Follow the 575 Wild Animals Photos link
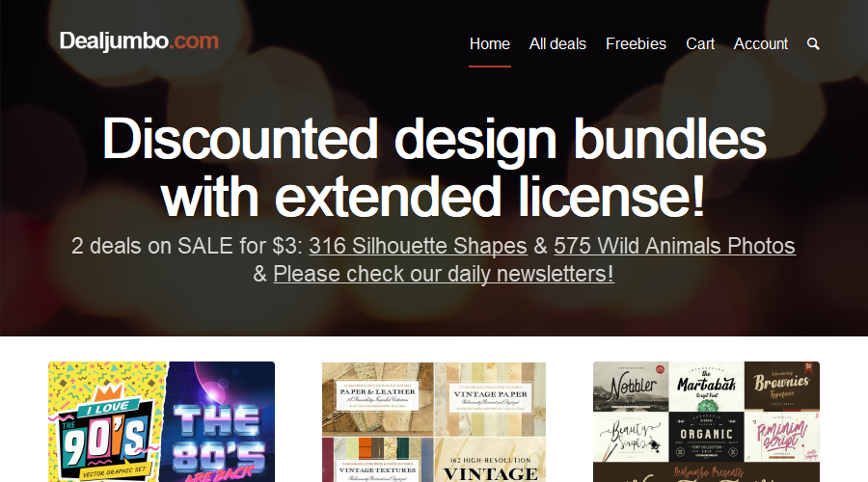Viewport: 868px width, 482px height. click(674, 246)
